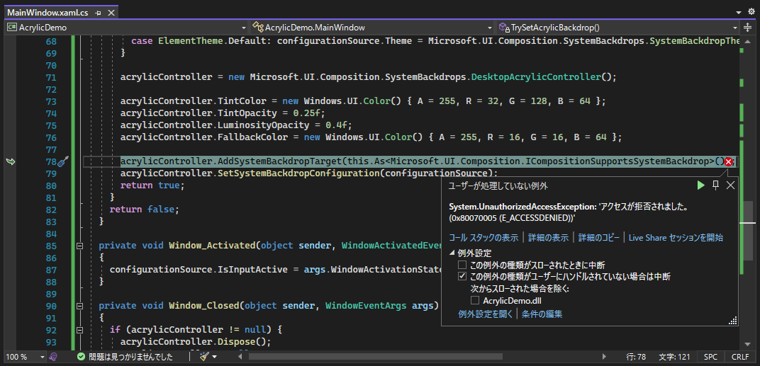This screenshot has height=366, width=760.
Task: Open the AcrylicDemo.MainWindow type dropdown
Action: 490,28
